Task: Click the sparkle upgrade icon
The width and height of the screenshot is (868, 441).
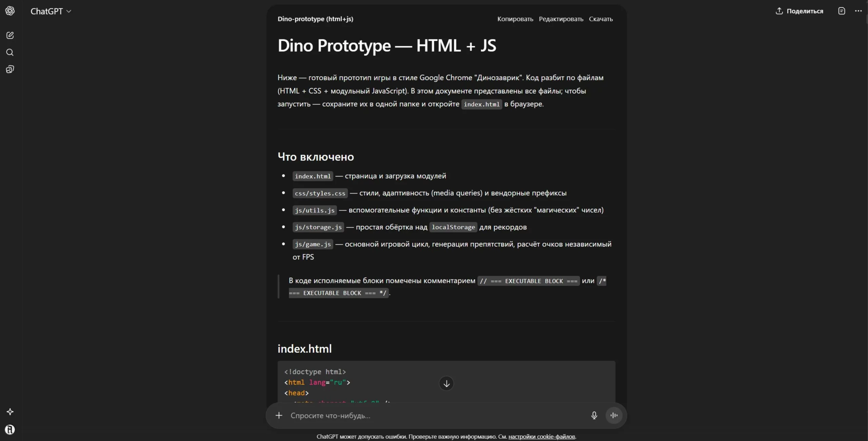Action: 10,412
